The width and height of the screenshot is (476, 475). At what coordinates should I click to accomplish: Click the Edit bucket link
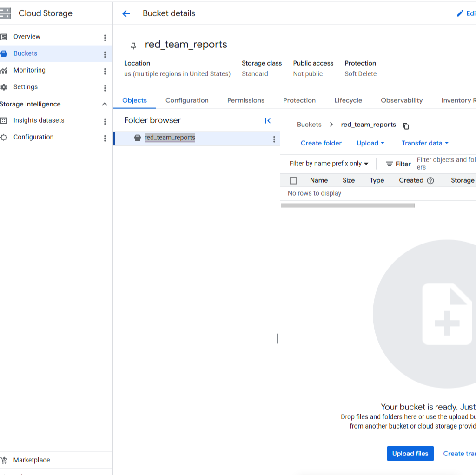coord(466,13)
